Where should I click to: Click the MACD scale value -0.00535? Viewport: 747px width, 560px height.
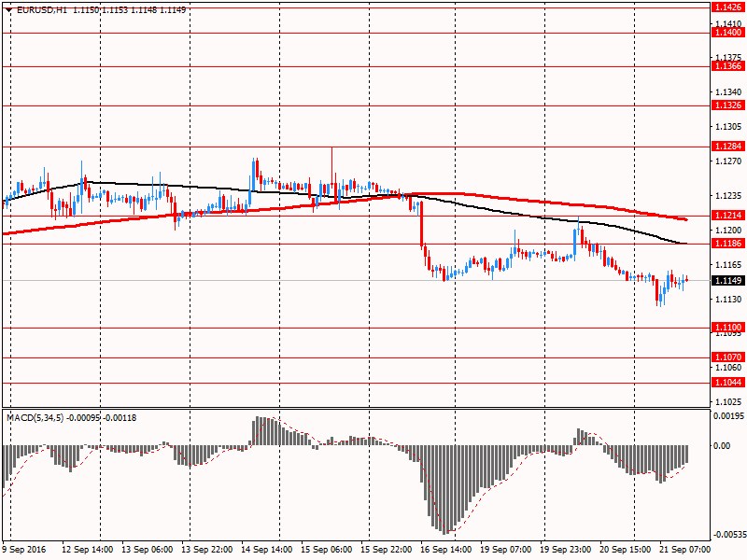(728, 535)
